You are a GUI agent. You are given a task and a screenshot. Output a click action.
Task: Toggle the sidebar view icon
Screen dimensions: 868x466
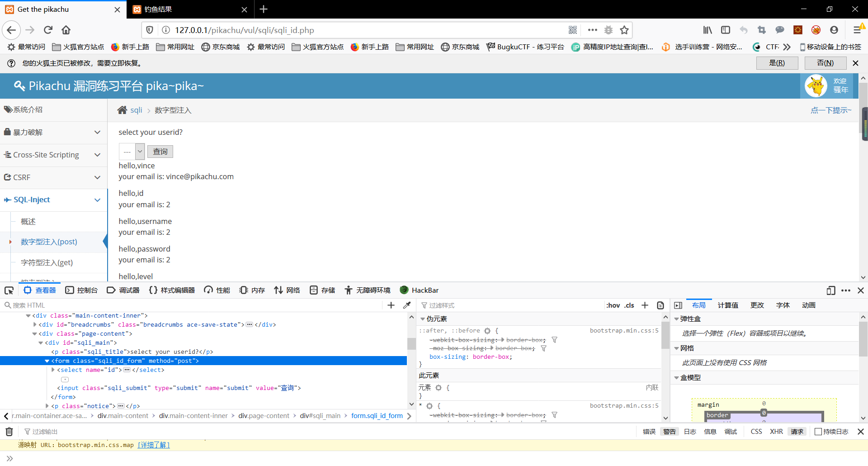(726, 30)
